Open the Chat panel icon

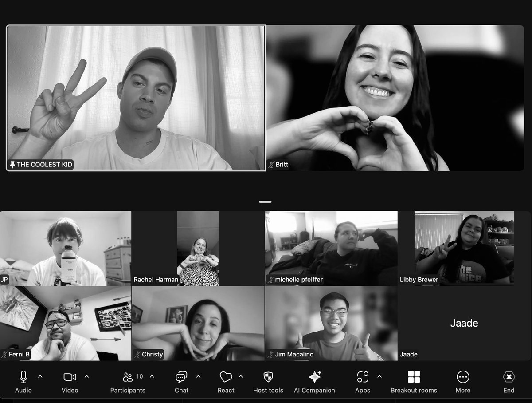(181, 377)
